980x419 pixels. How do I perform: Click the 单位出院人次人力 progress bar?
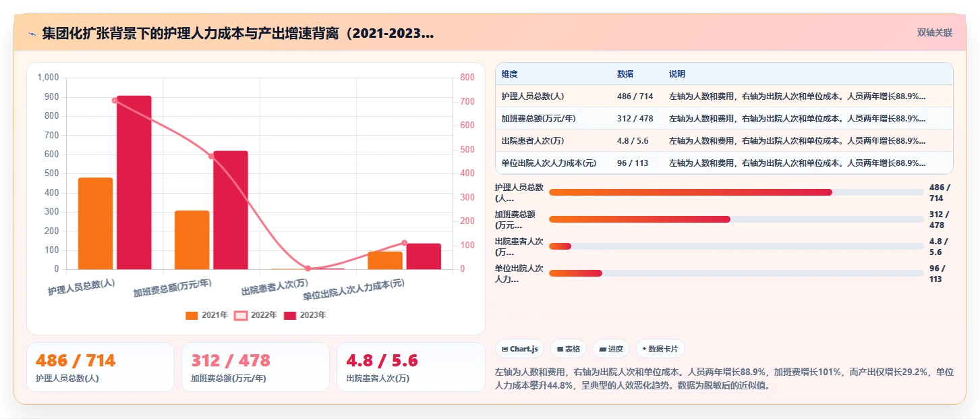click(x=736, y=273)
